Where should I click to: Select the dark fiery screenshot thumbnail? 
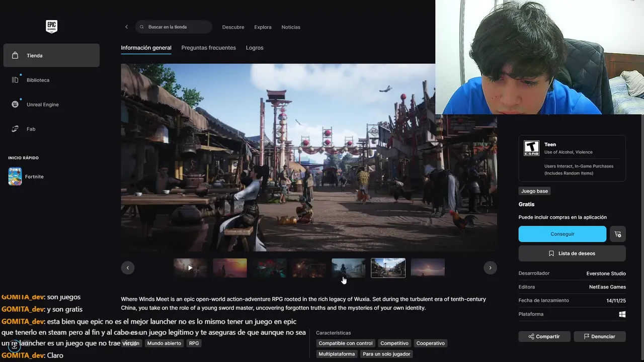309,268
